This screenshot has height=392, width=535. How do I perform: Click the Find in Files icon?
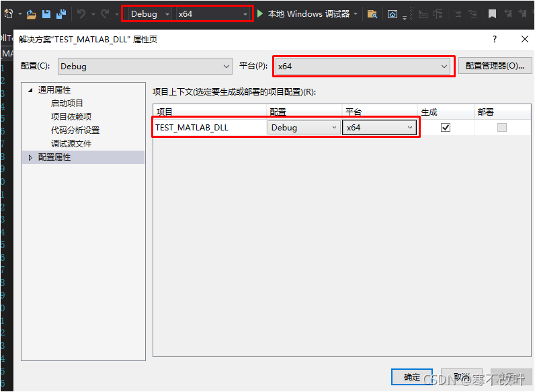click(372, 13)
